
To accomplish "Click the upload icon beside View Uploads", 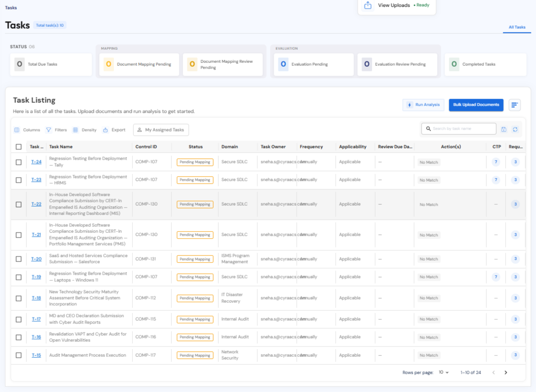I will (x=368, y=5).
